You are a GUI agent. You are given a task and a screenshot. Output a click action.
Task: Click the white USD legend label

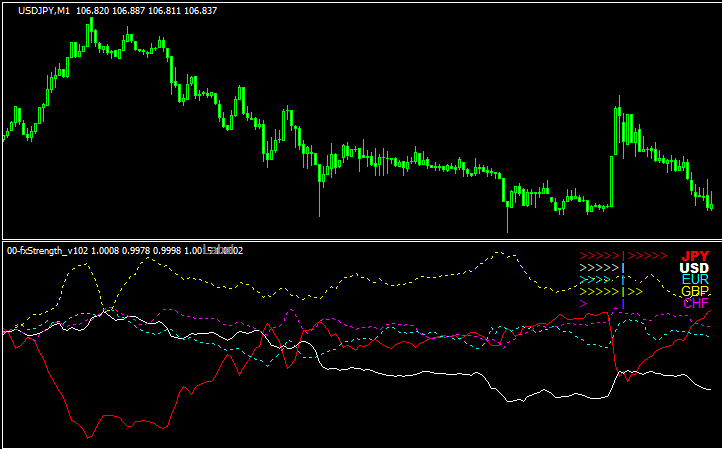695,268
